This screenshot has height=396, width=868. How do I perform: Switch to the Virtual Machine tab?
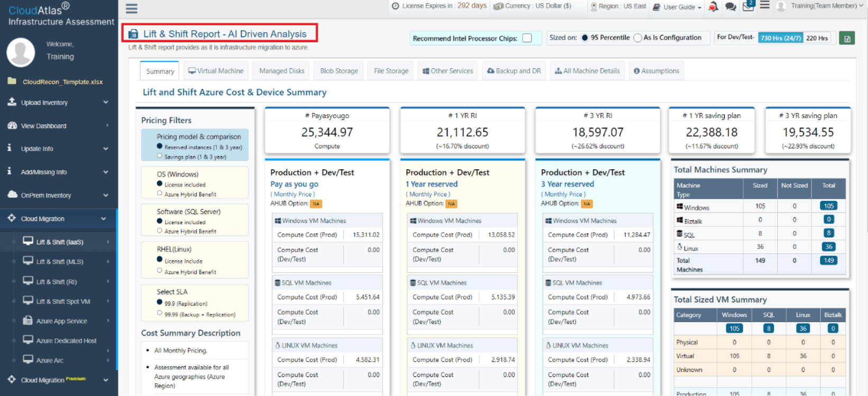[x=216, y=71]
